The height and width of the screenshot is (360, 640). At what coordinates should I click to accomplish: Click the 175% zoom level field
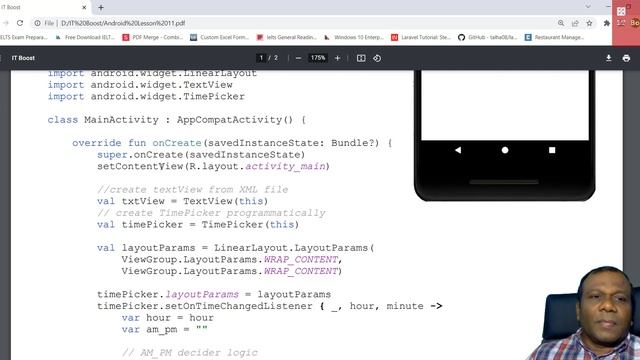pyautogui.click(x=318, y=58)
